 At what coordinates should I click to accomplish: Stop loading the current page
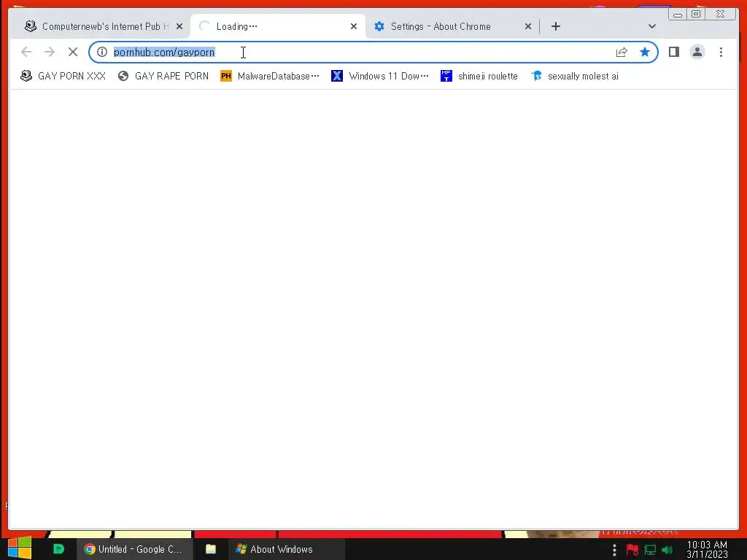[73, 52]
